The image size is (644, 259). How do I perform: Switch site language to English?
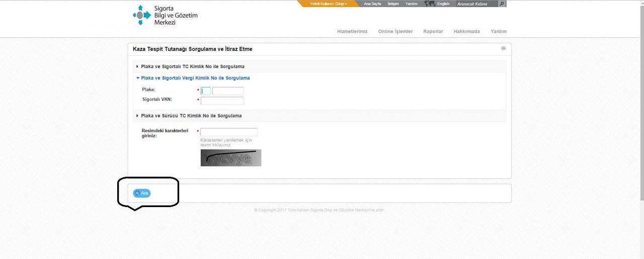(x=443, y=4)
